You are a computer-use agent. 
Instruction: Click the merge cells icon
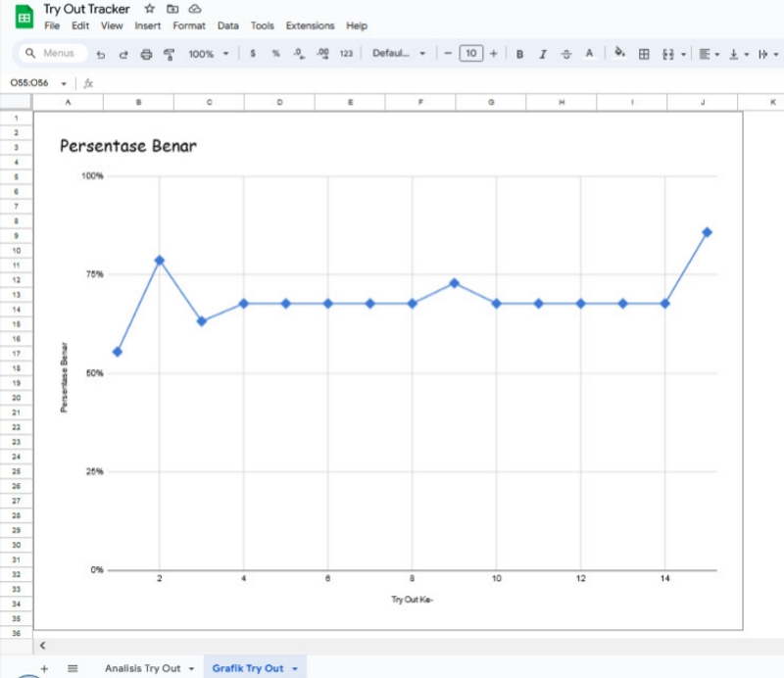(668, 54)
